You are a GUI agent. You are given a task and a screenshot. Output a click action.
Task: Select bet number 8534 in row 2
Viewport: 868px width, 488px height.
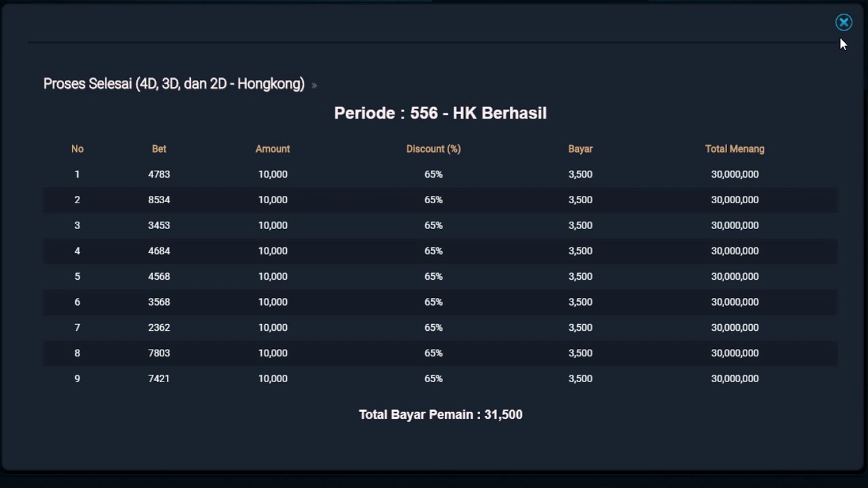159,200
